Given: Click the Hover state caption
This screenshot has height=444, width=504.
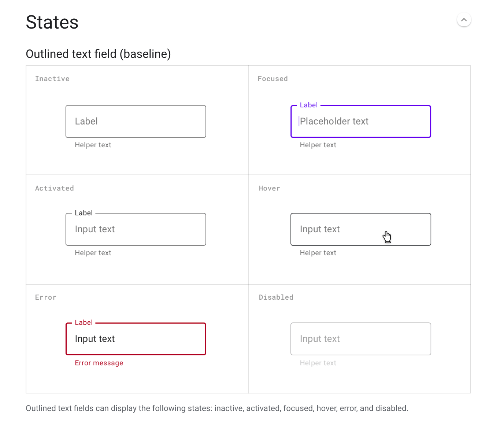Looking at the screenshot, I should pyautogui.click(x=269, y=188).
